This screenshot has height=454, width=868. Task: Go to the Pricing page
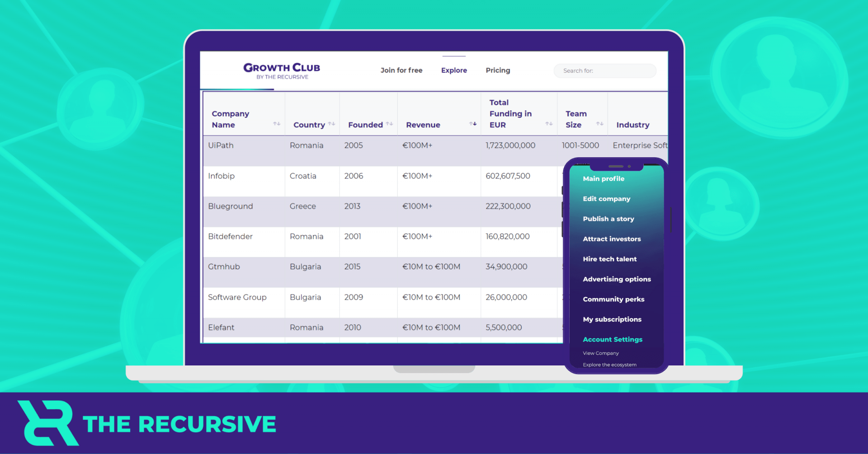coord(498,70)
